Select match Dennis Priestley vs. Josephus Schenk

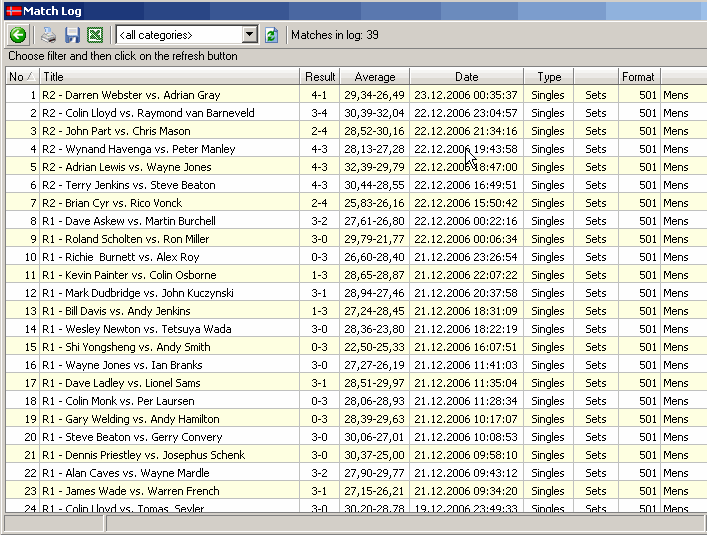tap(144, 455)
